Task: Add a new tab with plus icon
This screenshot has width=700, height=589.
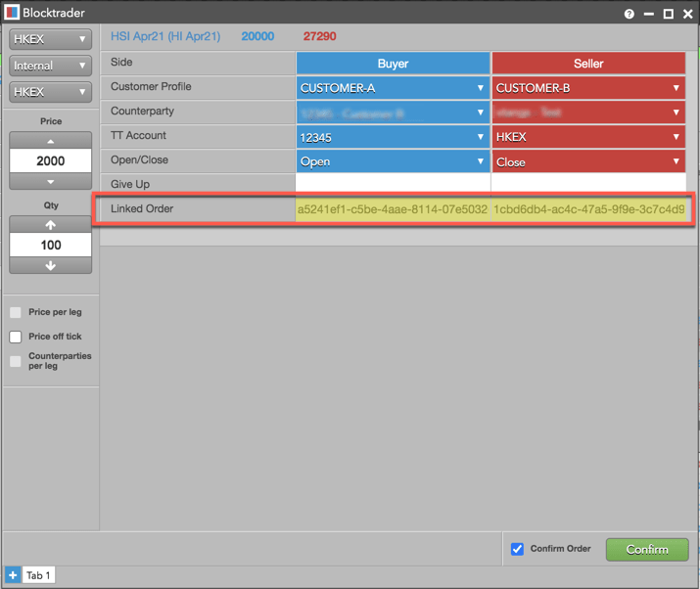Action: pyautogui.click(x=13, y=575)
